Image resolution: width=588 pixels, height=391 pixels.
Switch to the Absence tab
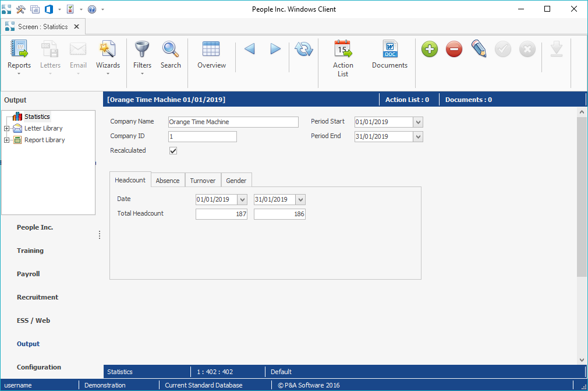click(x=168, y=181)
